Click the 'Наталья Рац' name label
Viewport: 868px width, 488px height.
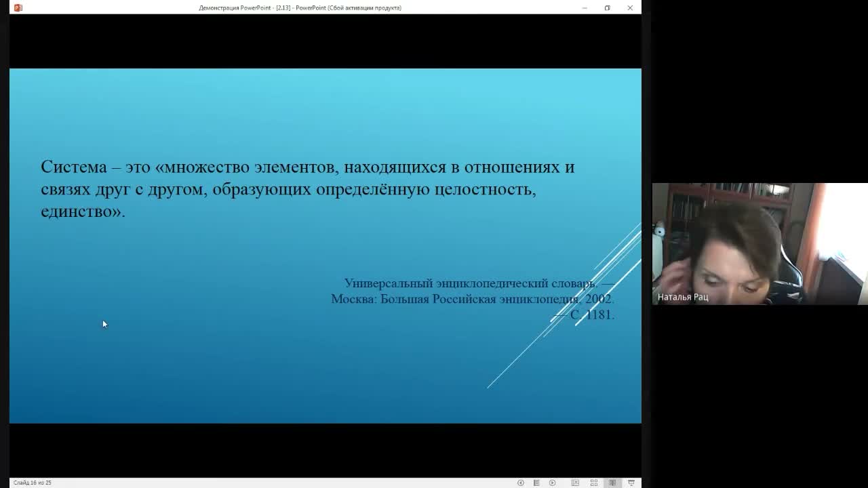point(683,297)
